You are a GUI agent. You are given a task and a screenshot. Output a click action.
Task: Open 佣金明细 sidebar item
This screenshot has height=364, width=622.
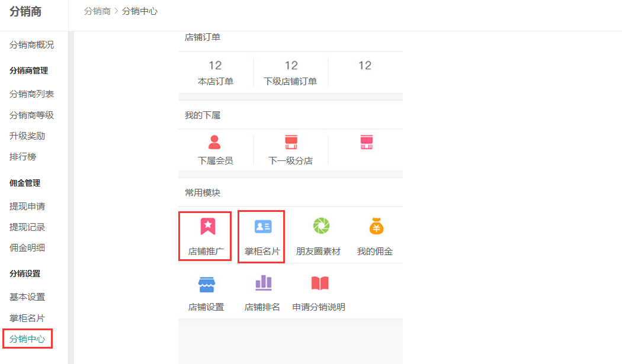[27, 248]
